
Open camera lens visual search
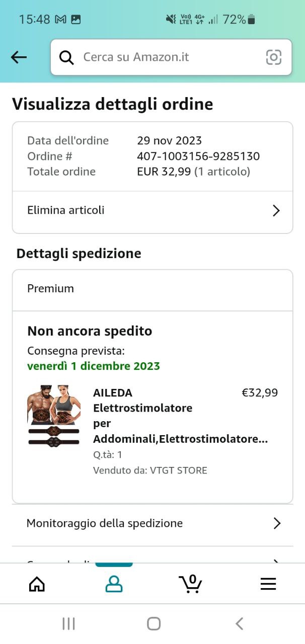[274, 57]
